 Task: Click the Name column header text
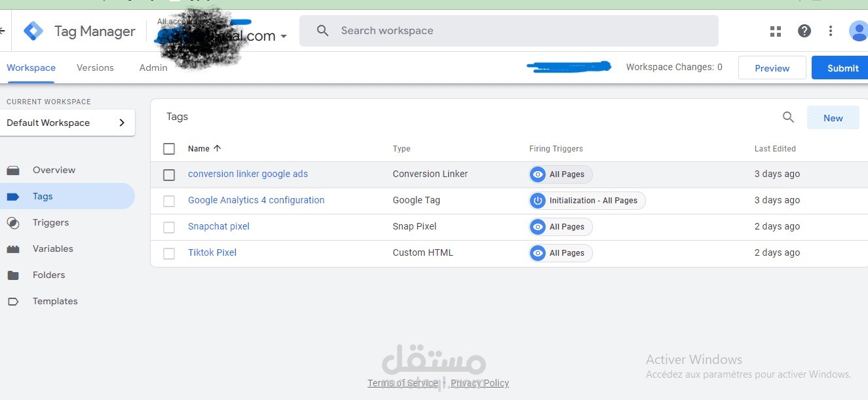click(x=198, y=149)
